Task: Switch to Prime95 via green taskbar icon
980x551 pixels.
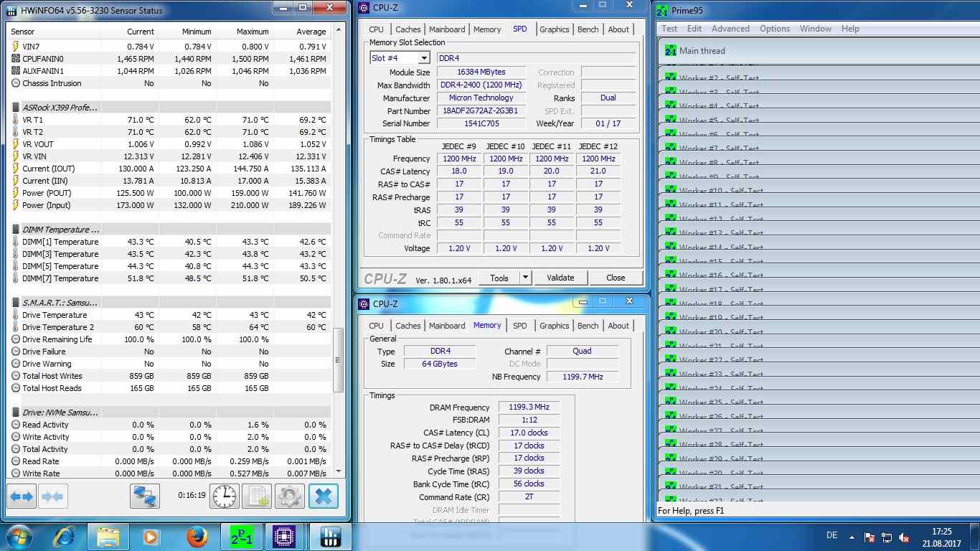Action: point(241,537)
